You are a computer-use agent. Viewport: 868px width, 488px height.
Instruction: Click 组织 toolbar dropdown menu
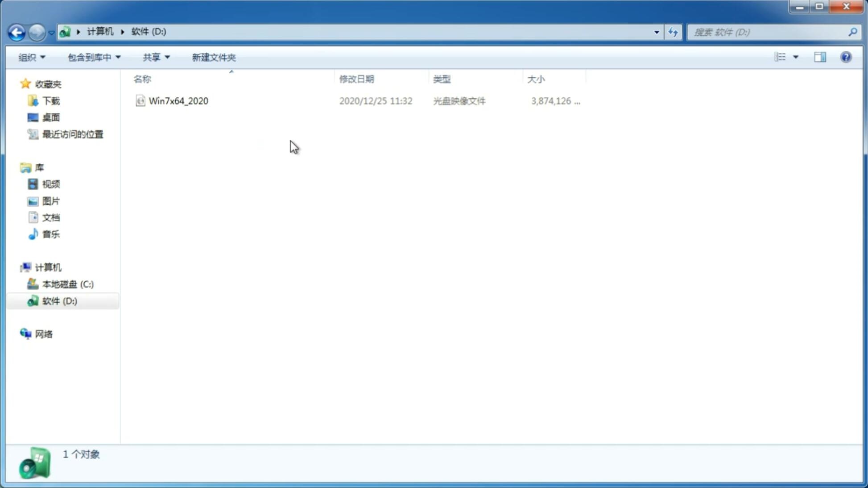point(32,57)
